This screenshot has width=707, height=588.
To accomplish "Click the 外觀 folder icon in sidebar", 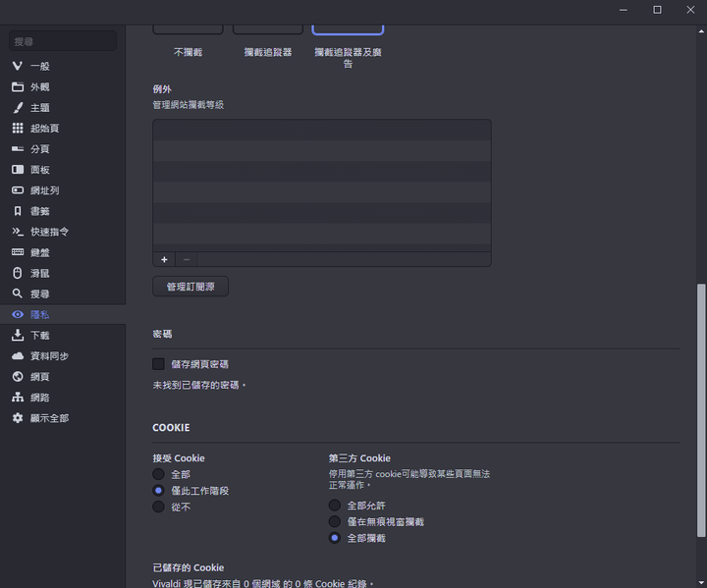I will [x=18, y=86].
